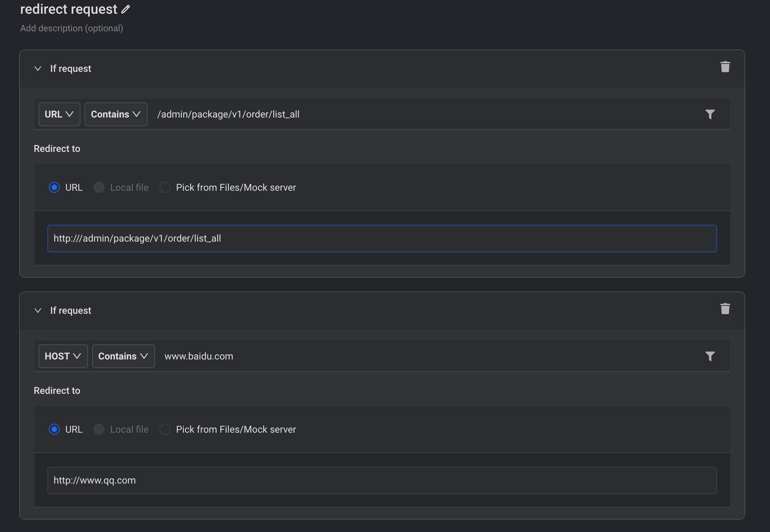Image resolution: width=770 pixels, height=532 pixels.
Task: Click the redirect URL field containing list_all
Action: (x=382, y=239)
